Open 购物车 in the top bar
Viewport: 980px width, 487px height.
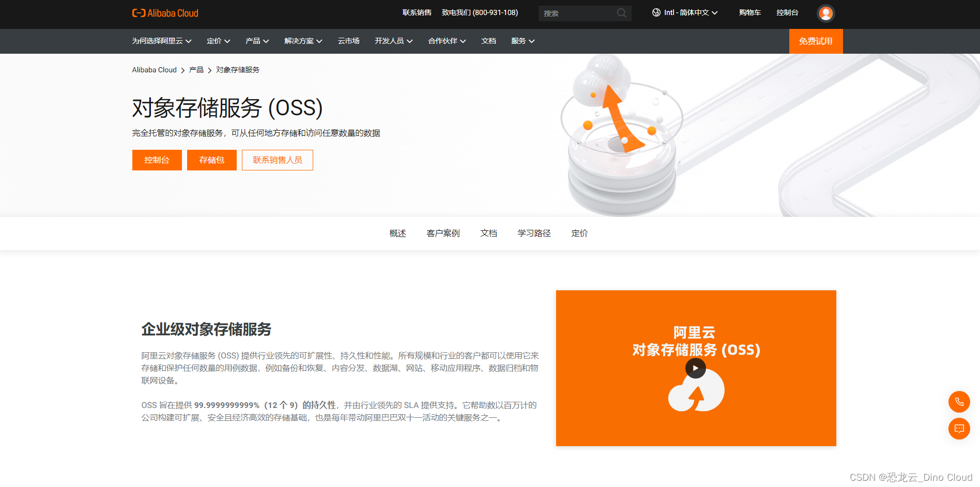click(749, 12)
